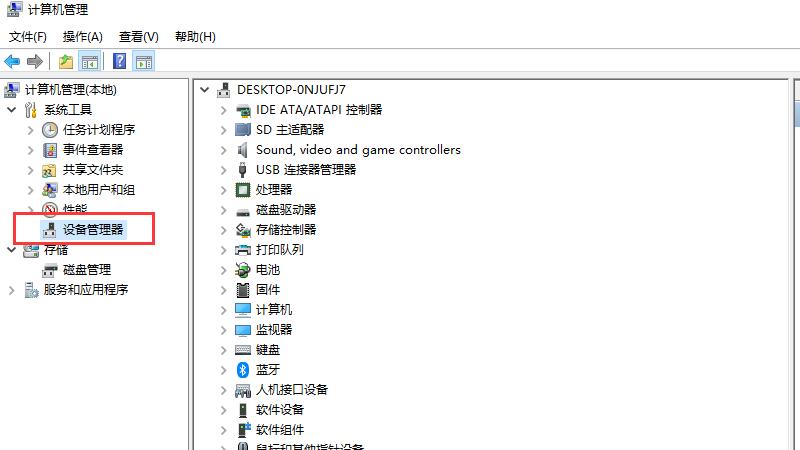This screenshot has width=800, height=450.
Task: Click the blue Back arrow in toolbar
Action: [x=13, y=62]
